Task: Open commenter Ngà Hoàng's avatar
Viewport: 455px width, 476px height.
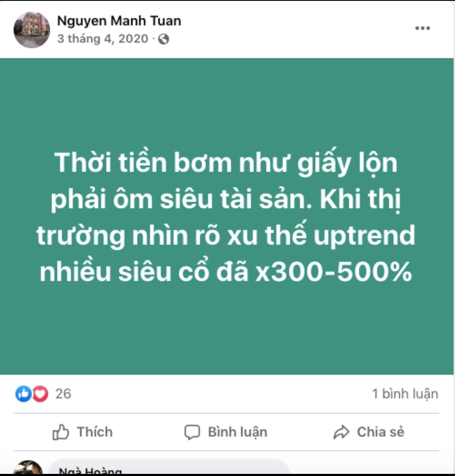Action: pyautogui.click(x=28, y=468)
